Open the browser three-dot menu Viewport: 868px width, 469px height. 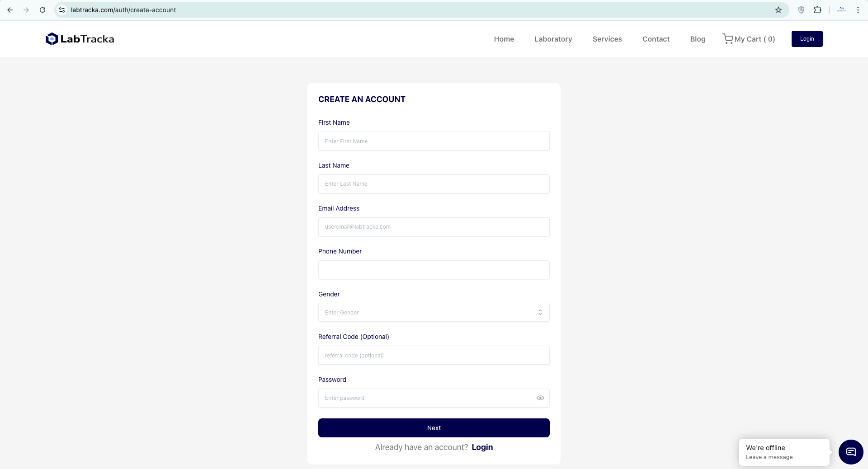coord(858,10)
